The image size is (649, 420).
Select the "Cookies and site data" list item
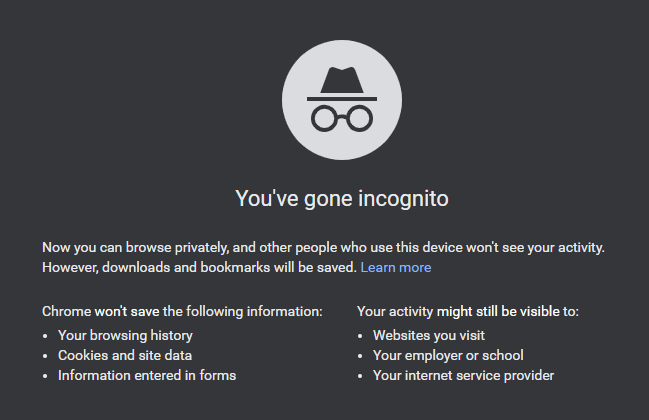(125, 355)
